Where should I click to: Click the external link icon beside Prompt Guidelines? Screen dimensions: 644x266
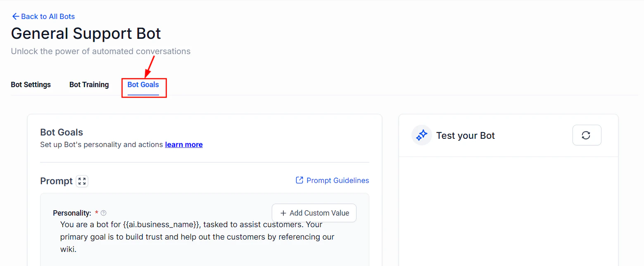pos(299,180)
